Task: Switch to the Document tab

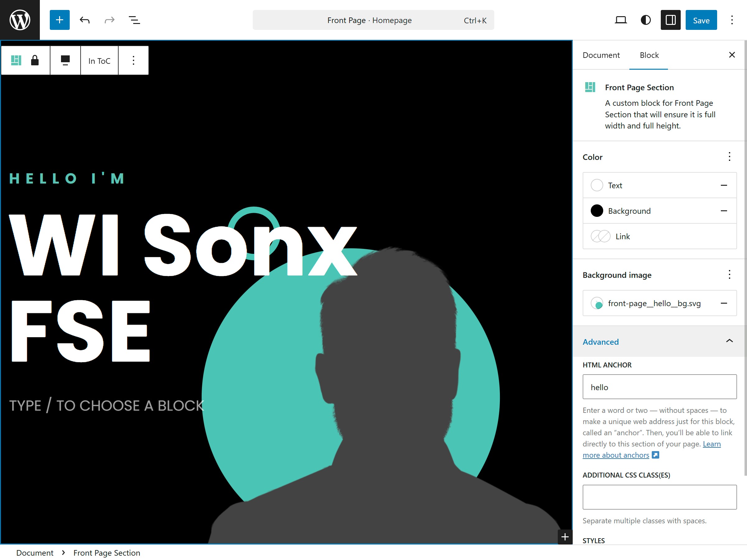Action: click(601, 55)
